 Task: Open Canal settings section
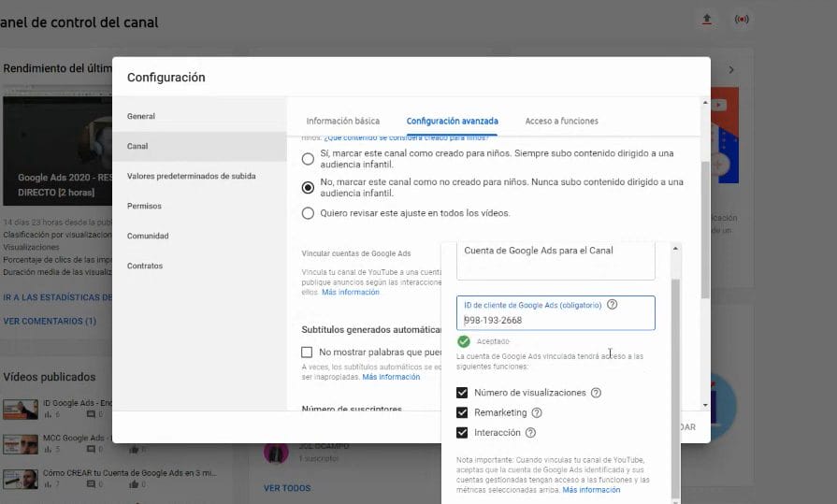199,146
